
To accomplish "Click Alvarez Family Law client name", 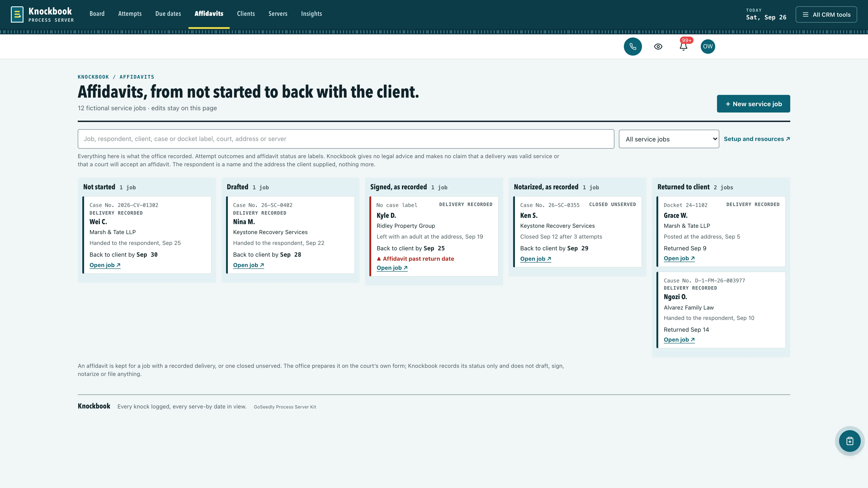I will (689, 307).
